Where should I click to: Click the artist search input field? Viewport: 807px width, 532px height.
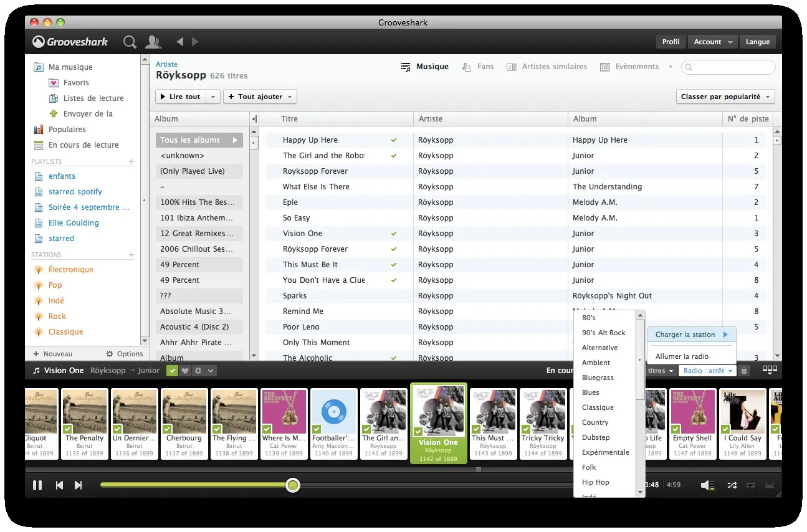coord(728,67)
